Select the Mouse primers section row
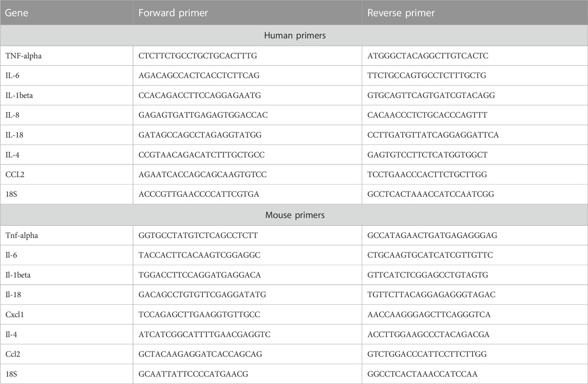Screen dimensions: 588x384 tap(294, 215)
